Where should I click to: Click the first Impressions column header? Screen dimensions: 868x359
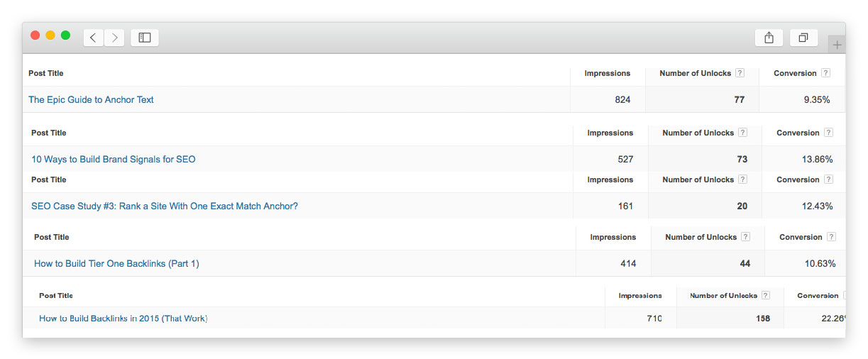(x=607, y=73)
